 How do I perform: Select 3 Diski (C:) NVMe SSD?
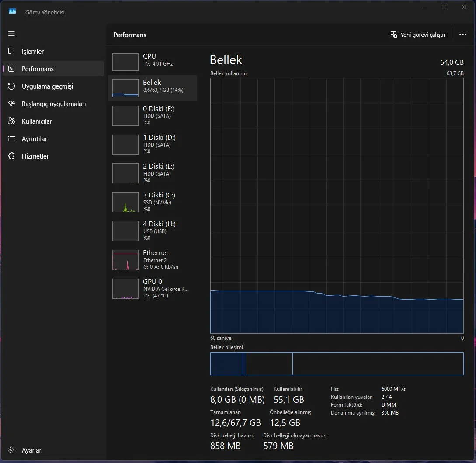[x=152, y=202]
